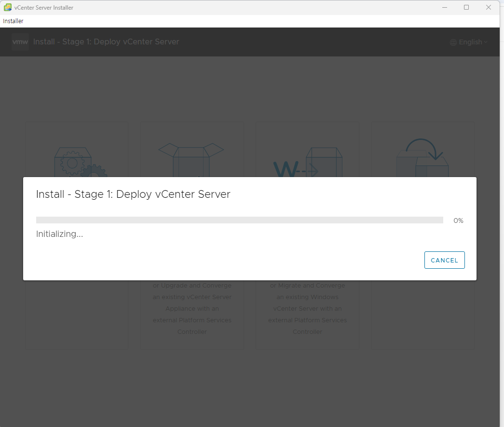Click the 0% progress value
The image size is (504, 427).
[458, 220]
